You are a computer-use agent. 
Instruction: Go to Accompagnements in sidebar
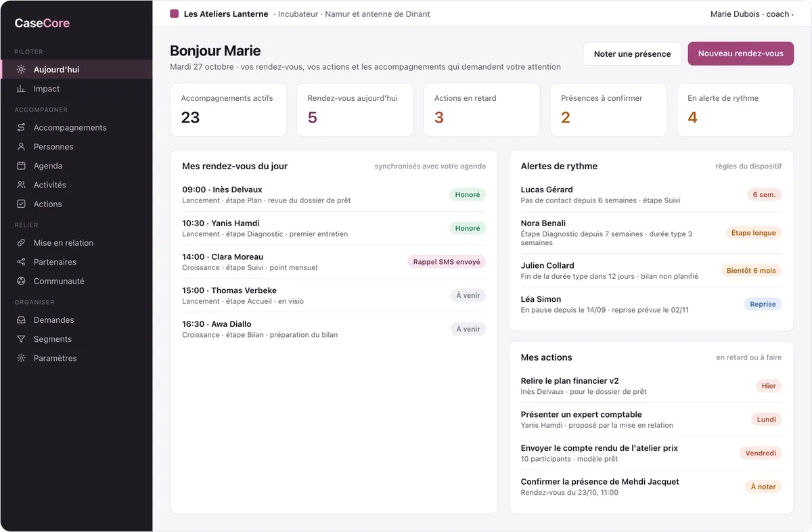tap(76, 127)
